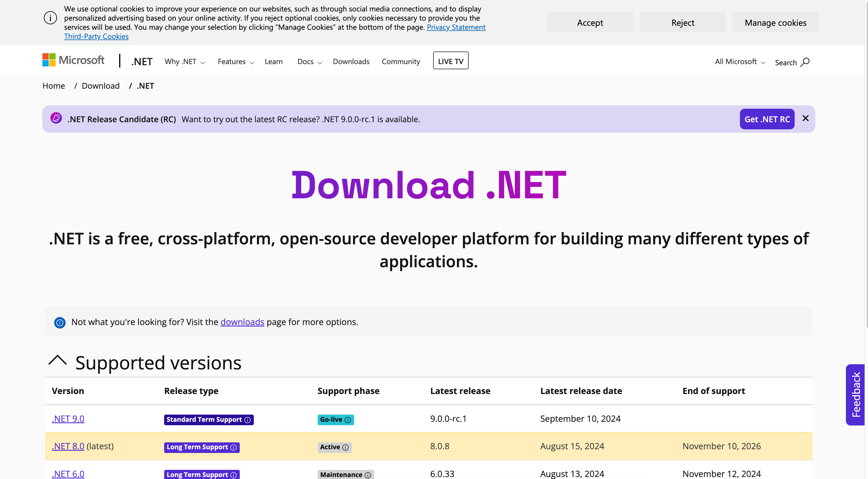Screen dimensions: 868x479
Task: Open the .NET 8.0 version link
Action: [x=68, y=446]
